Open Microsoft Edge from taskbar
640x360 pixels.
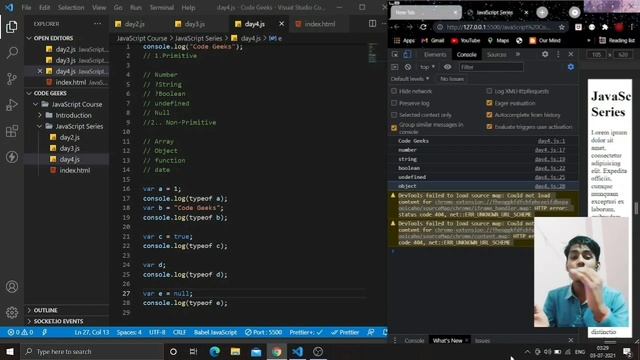(x=215, y=351)
